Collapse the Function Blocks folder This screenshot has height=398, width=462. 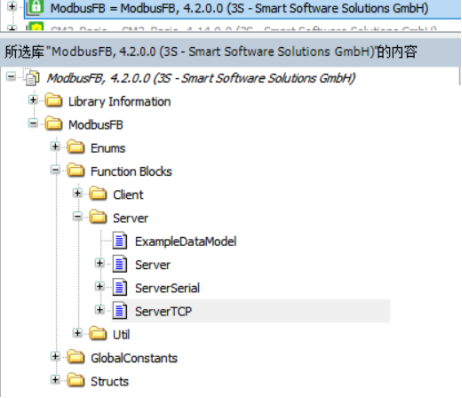(x=55, y=170)
